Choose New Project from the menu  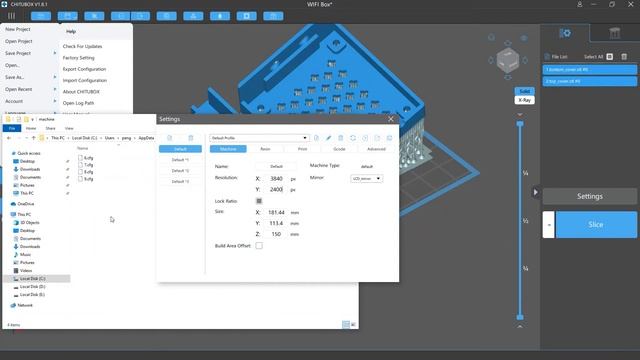[18, 29]
